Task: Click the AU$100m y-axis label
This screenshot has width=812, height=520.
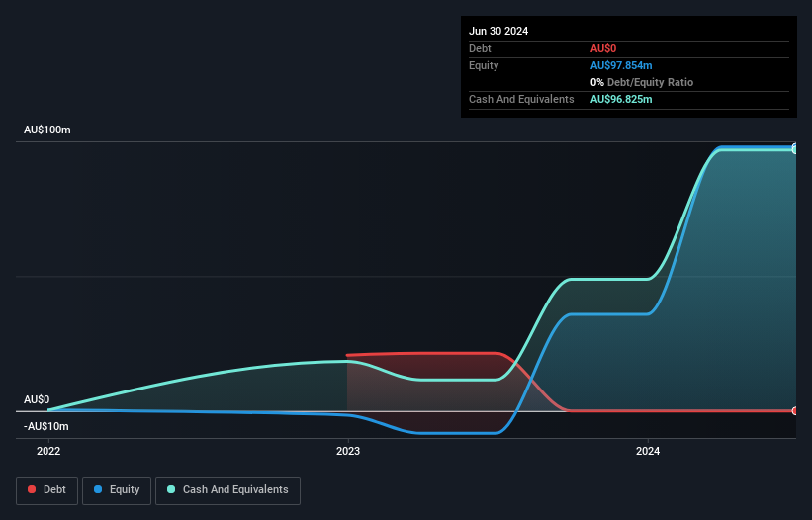Action: [x=47, y=130]
